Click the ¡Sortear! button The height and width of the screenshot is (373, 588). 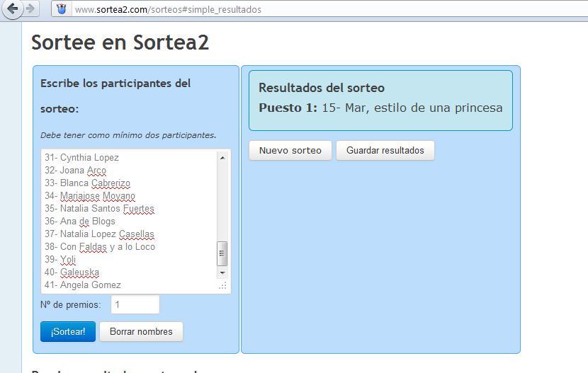click(x=68, y=331)
